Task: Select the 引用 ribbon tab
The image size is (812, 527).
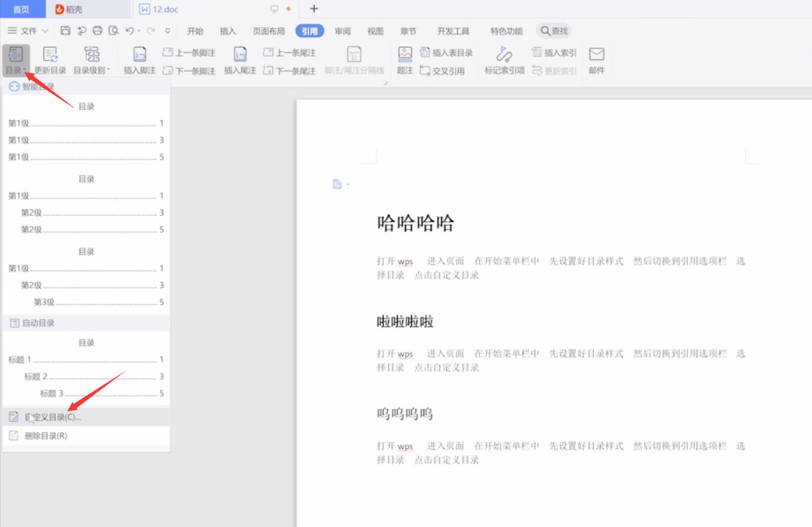Action: [309, 31]
